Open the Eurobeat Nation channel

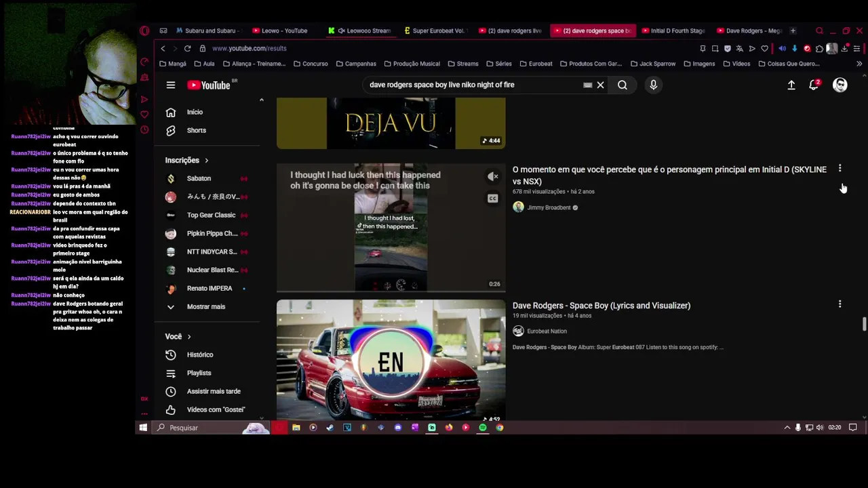tap(547, 331)
